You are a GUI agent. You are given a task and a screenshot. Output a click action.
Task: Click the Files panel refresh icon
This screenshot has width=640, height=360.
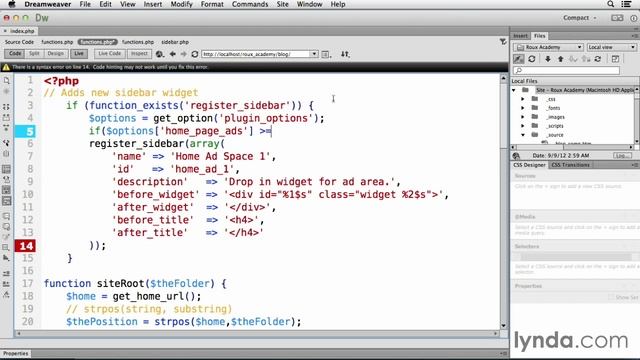pyautogui.click(x=531, y=59)
